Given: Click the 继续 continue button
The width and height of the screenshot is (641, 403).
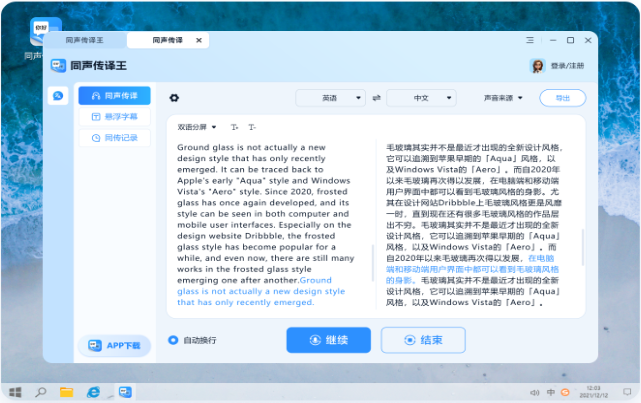Looking at the screenshot, I should pos(329,340).
